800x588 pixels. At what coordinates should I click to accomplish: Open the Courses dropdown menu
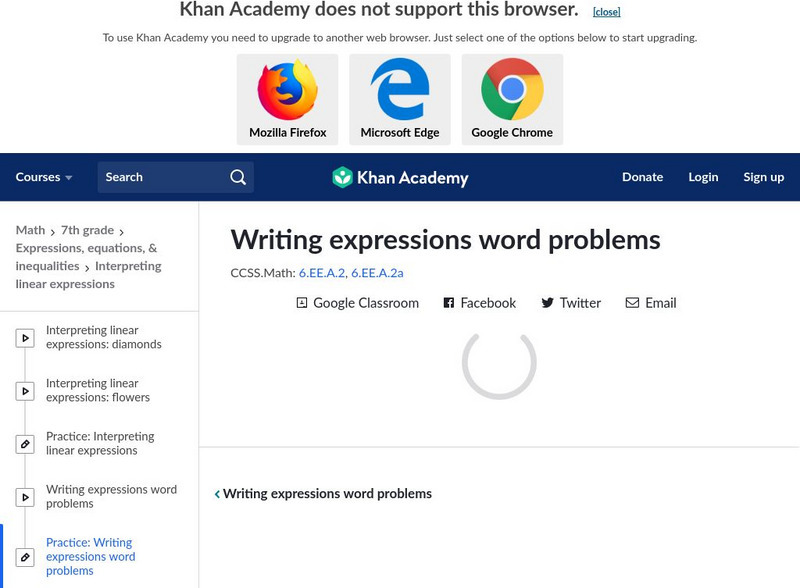(44, 177)
